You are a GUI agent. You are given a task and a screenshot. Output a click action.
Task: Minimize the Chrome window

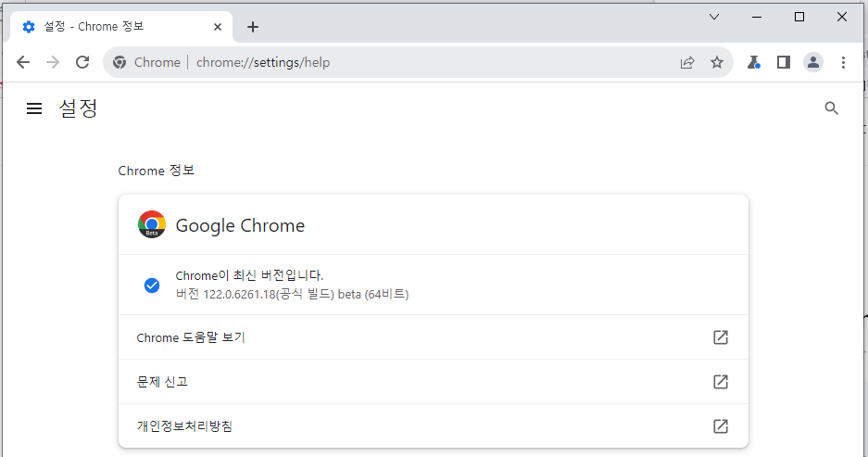click(757, 17)
